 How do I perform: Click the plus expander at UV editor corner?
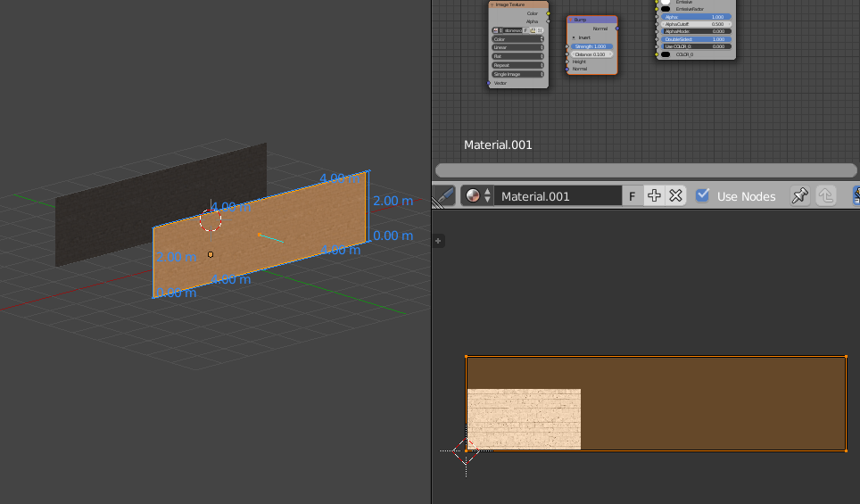(x=438, y=241)
